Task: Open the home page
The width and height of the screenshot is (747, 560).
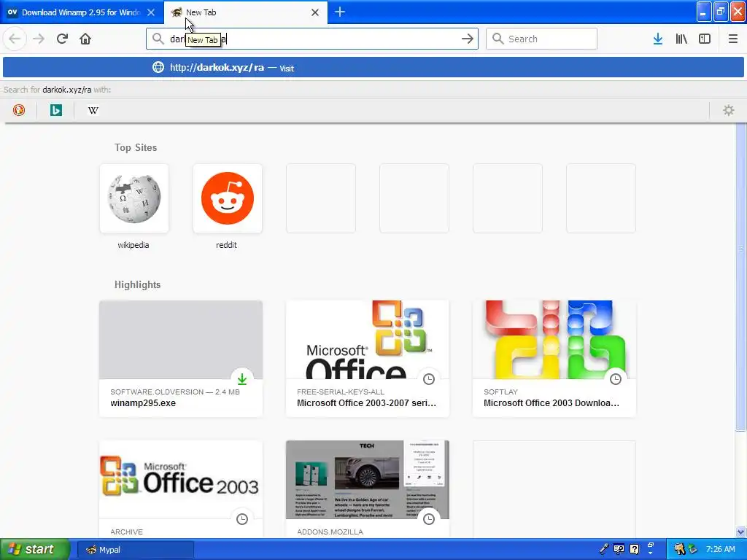Action: [85, 39]
